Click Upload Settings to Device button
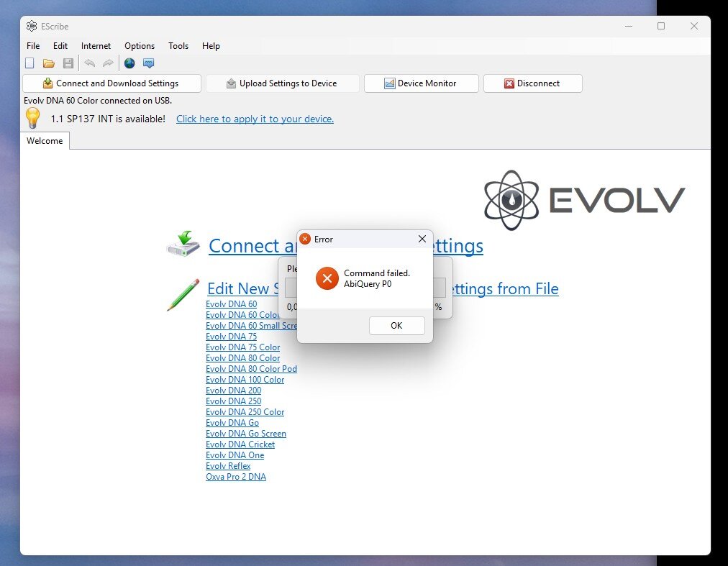The height and width of the screenshot is (566, 728). pos(282,83)
